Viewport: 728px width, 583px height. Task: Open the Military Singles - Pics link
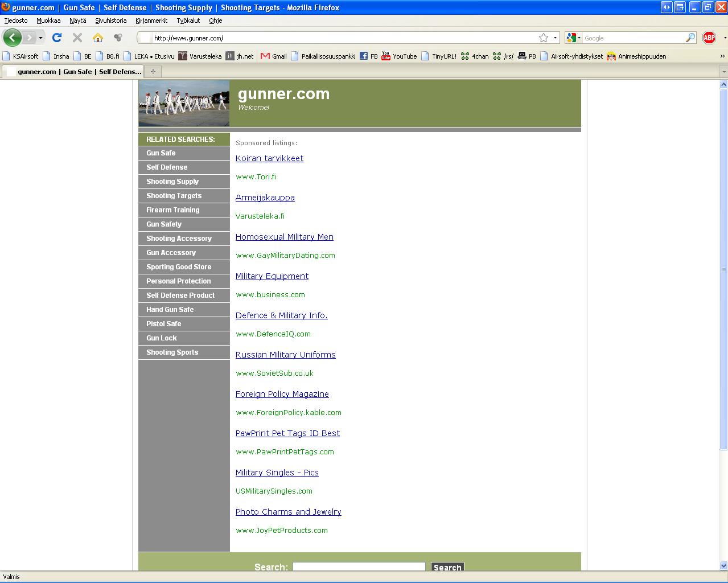click(277, 473)
